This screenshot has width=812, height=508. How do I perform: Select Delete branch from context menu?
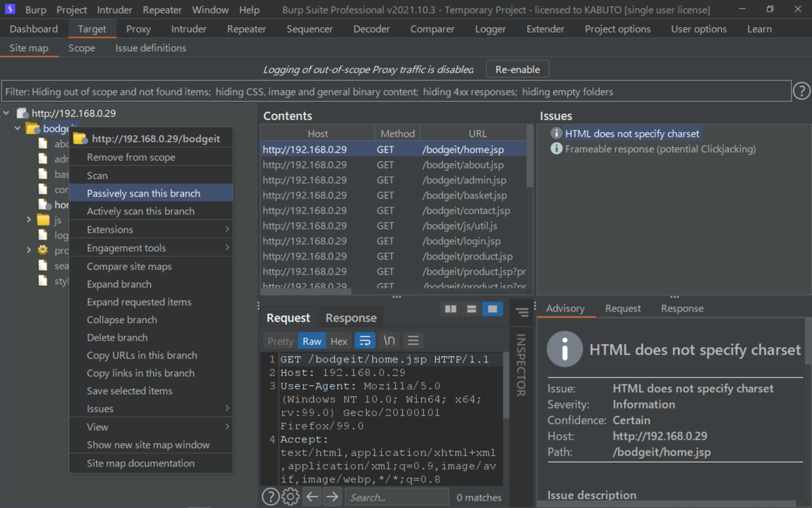[x=151, y=337]
